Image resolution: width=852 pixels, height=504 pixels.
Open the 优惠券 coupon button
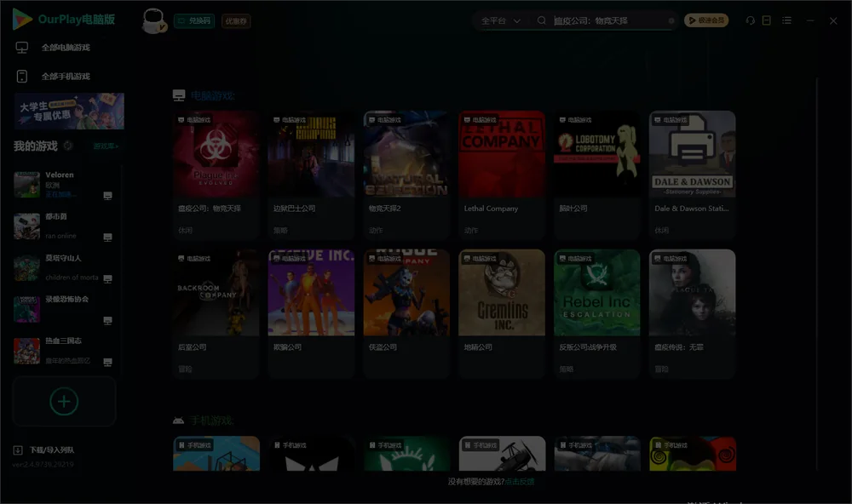(x=236, y=21)
